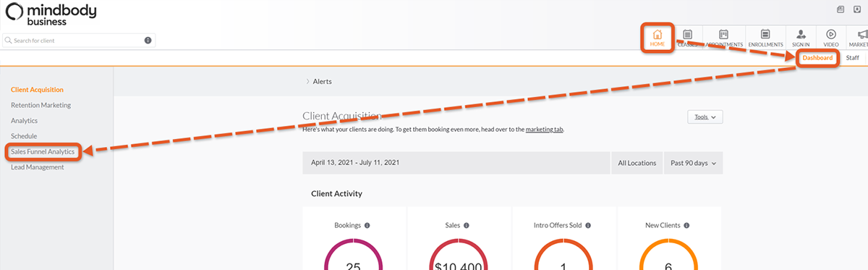The height and width of the screenshot is (270, 868).
Task: Switch to the Staff tab
Action: [x=852, y=58]
